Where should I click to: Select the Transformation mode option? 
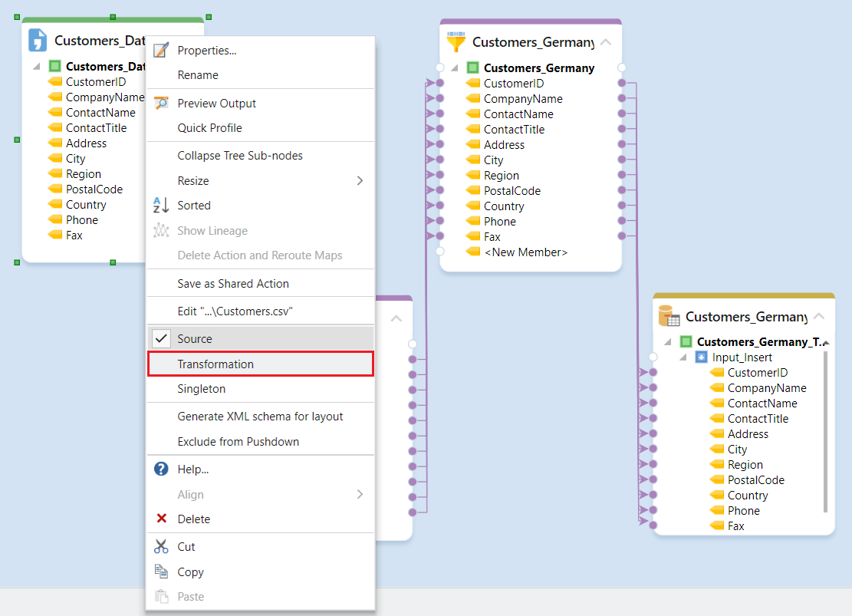215,364
